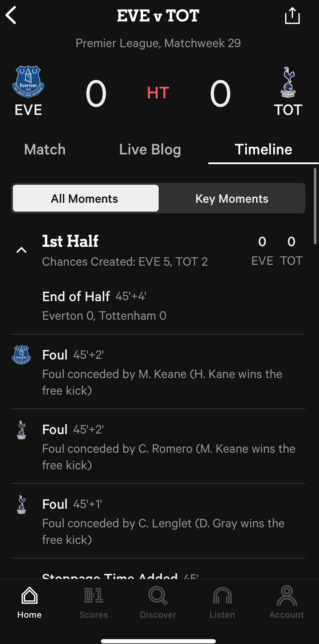Switch to the Live Blog tab
This screenshot has height=644, width=319.
pos(150,149)
